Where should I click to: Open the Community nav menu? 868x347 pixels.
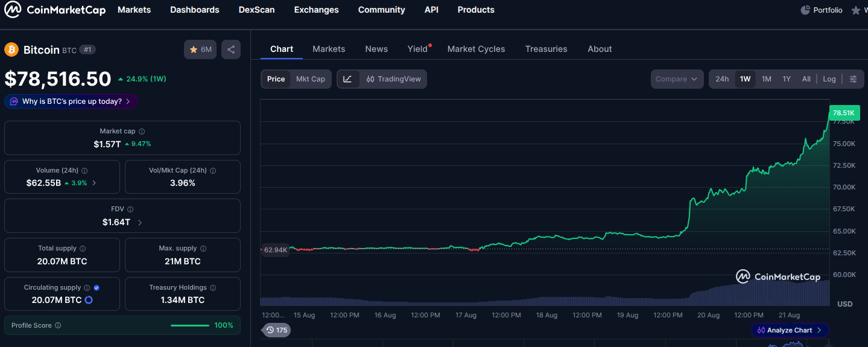(381, 10)
